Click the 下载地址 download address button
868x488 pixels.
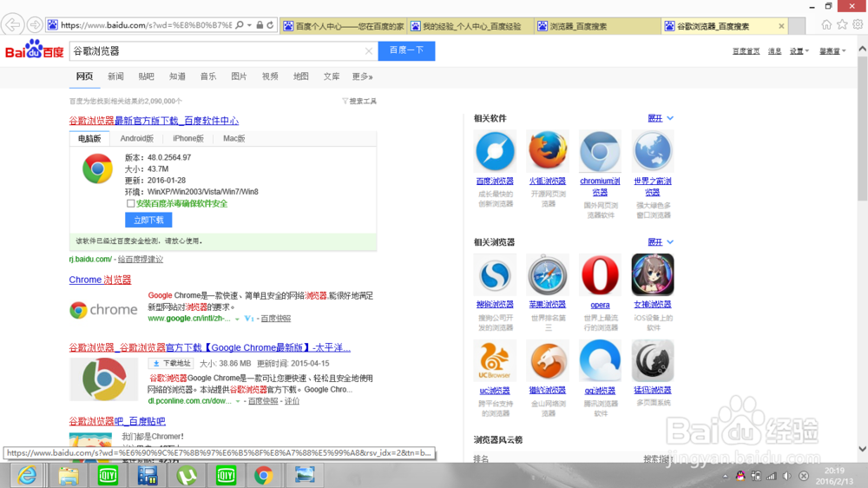tap(170, 363)
